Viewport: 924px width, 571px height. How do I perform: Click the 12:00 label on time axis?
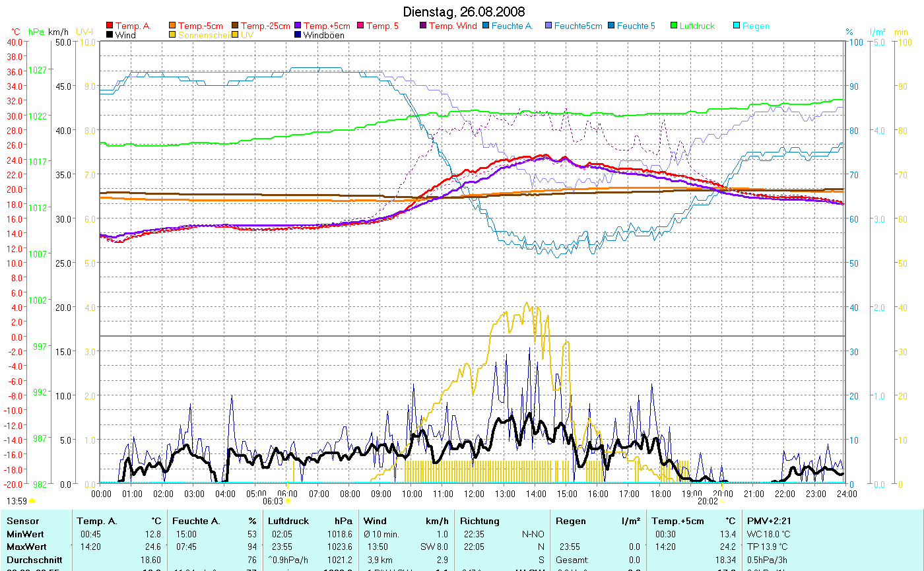point(474,493)
